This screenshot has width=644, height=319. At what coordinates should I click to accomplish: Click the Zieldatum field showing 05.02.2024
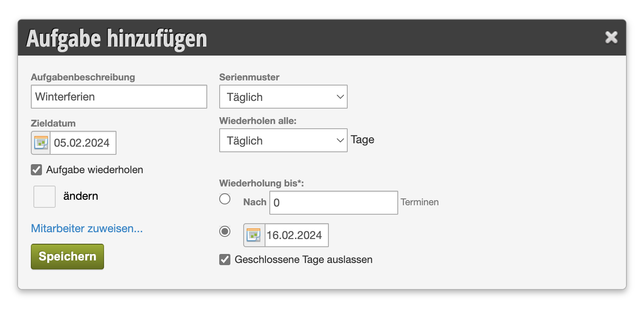click(x=83, y=143)
